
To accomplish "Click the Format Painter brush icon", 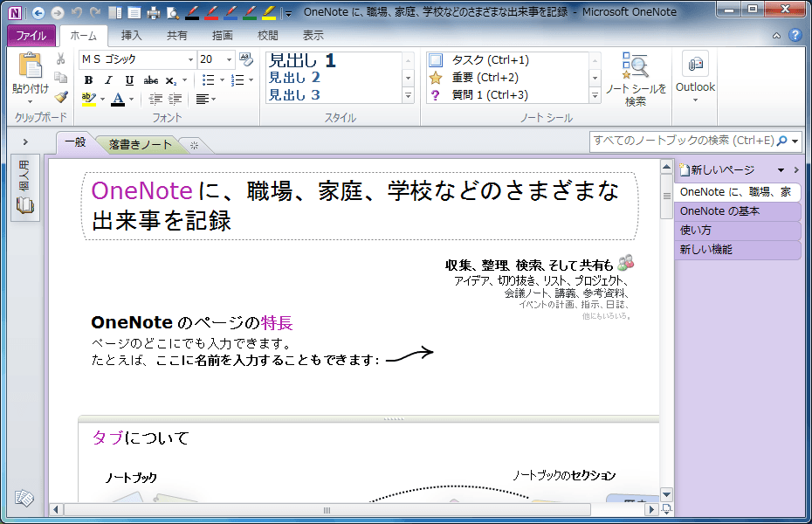I will tap(61, 97).
